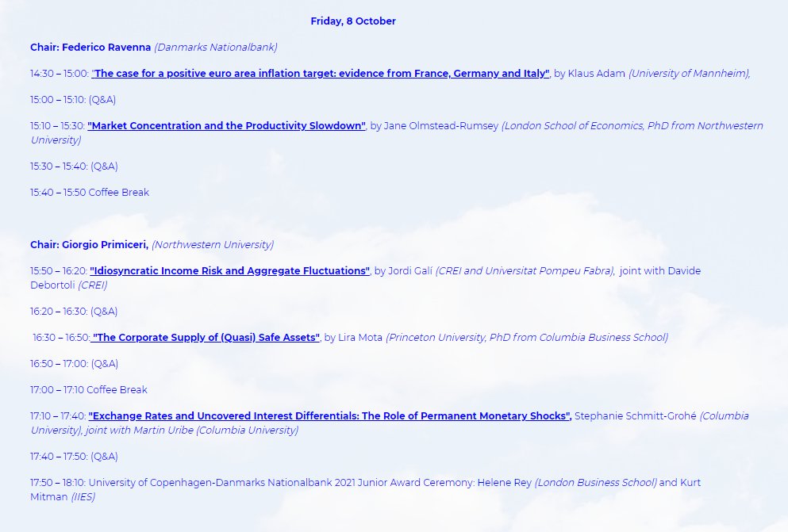Click the 15:40 Coffee Break entry

pyautogui.click(x=90, y=192)
